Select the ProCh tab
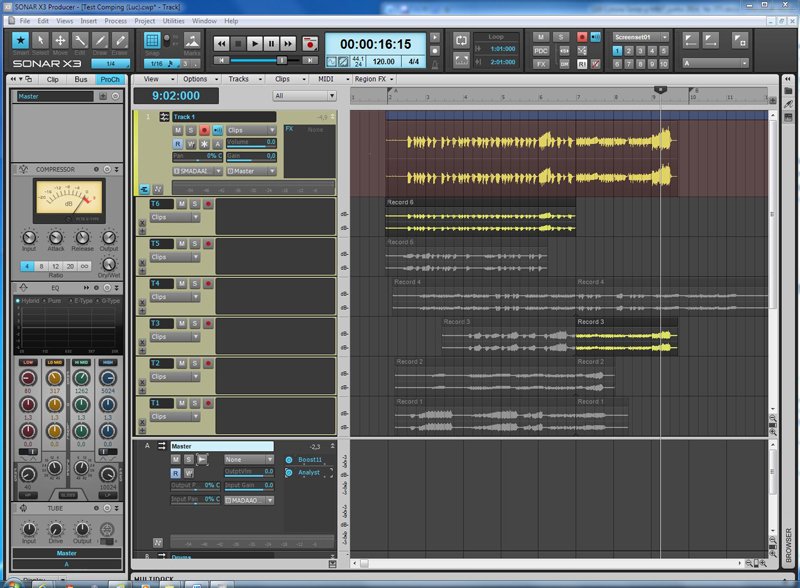 pos(110,80)
